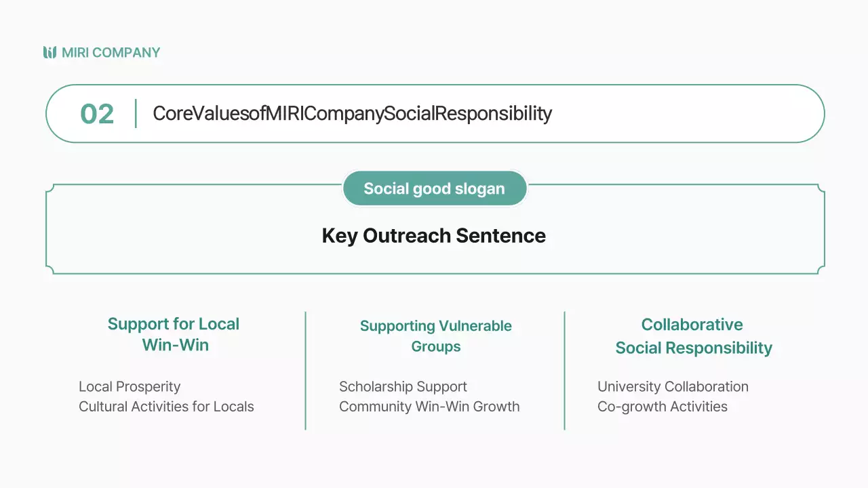This screenshot has height=488, width=868.
Task: Click Cultural Activities for Locals text
Action: pos(166,407)
